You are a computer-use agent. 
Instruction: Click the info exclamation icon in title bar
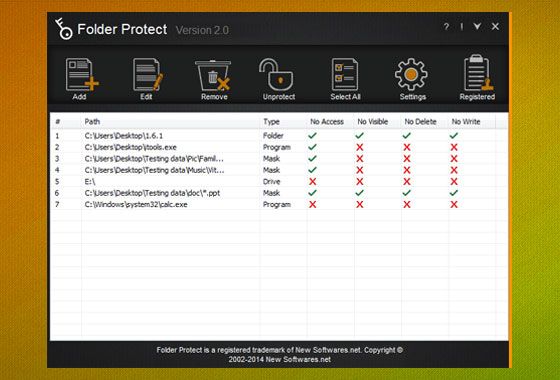click(462, 26)
